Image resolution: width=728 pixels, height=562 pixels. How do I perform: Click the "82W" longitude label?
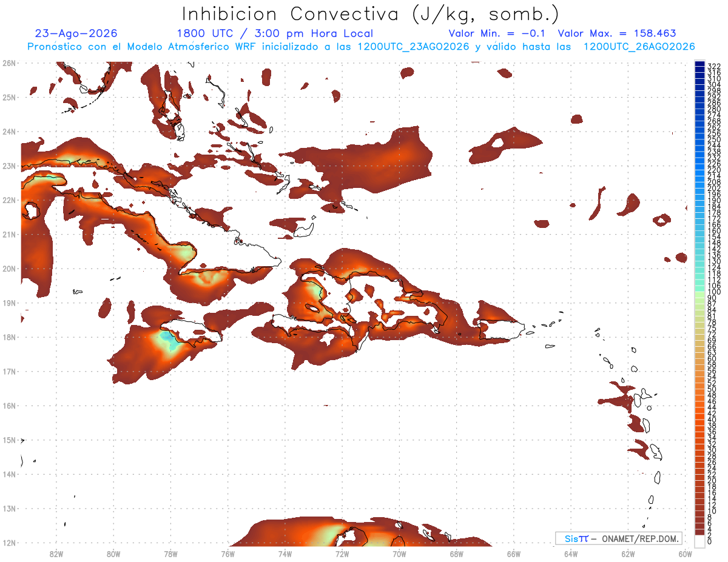pyautogui.click(x=56, y=554)
